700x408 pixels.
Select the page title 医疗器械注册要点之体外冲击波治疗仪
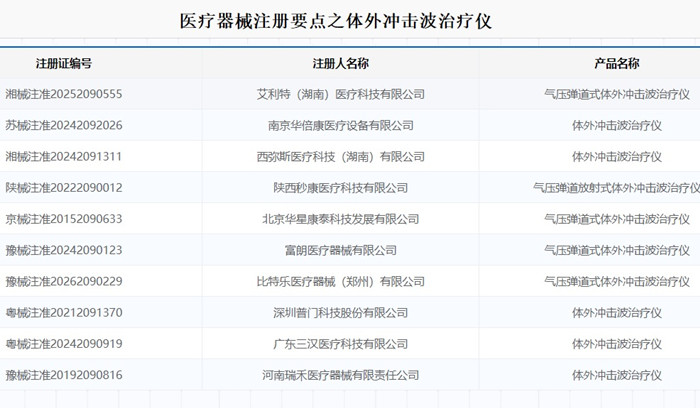click(336, 21)
